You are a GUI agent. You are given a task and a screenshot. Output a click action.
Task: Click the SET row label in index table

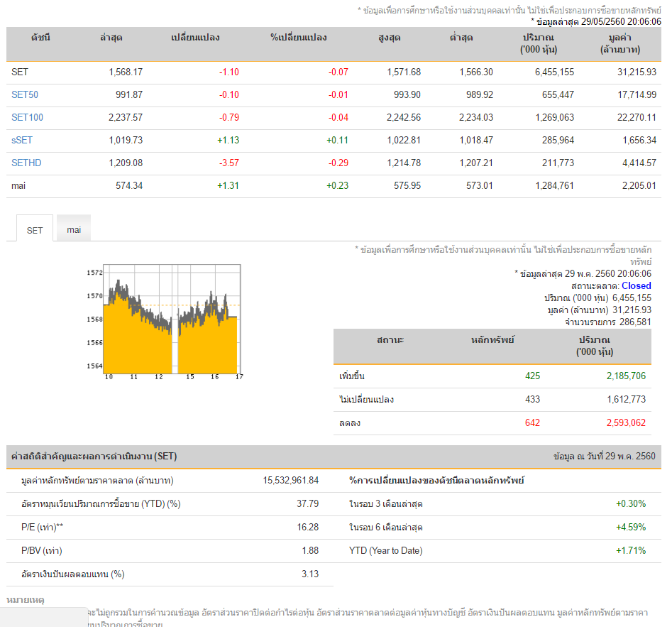point(20,72)
